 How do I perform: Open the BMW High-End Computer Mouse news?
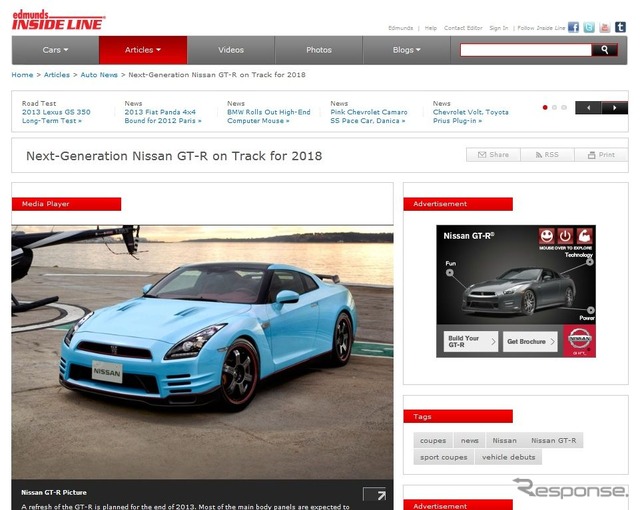tap(269, 116)
